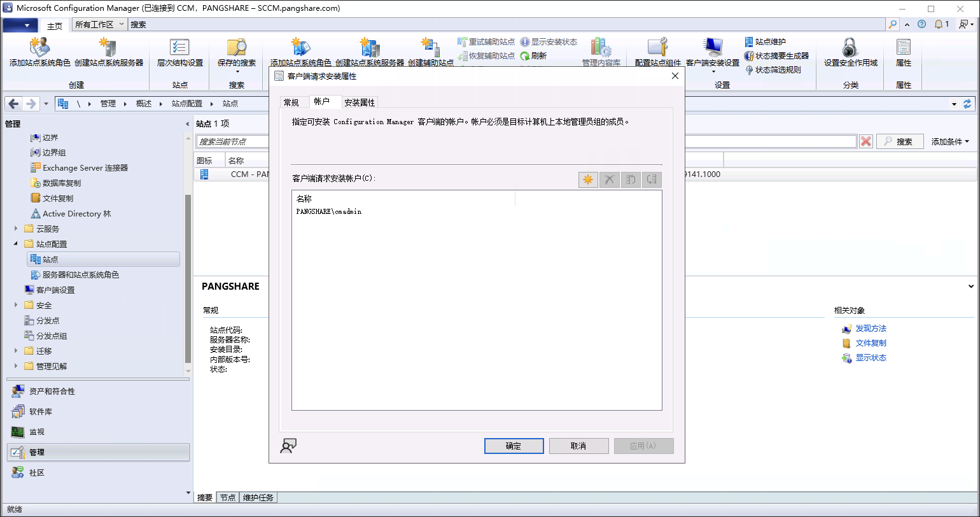
Task: Open 软件库 workspace
Action: [98, 412]
